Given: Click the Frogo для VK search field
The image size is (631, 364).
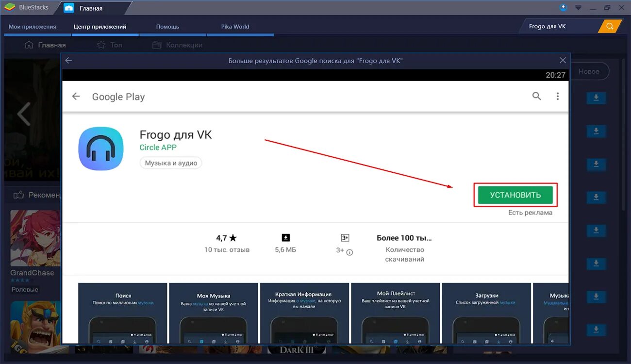Looking at the screenshot, I should (559, 26).
